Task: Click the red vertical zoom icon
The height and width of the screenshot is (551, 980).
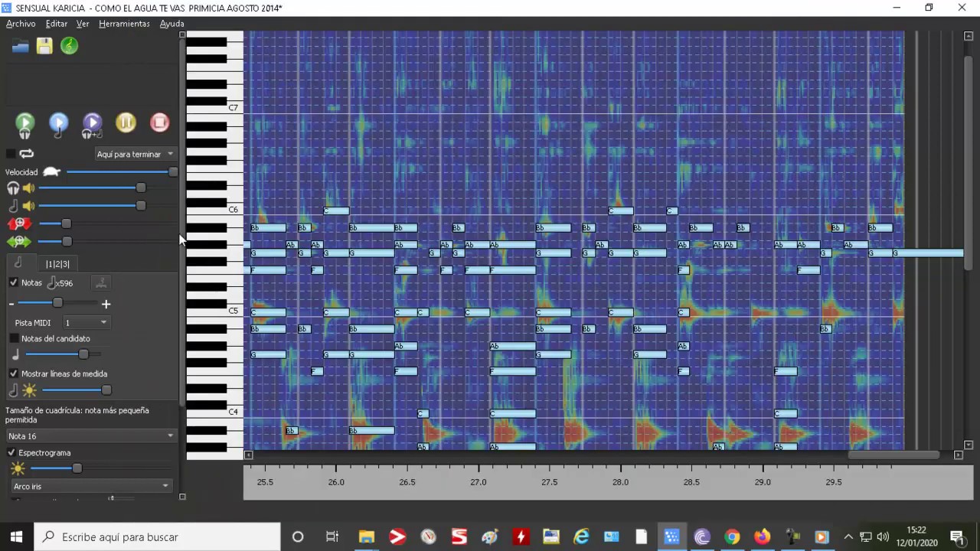Action: pos(19,223)
